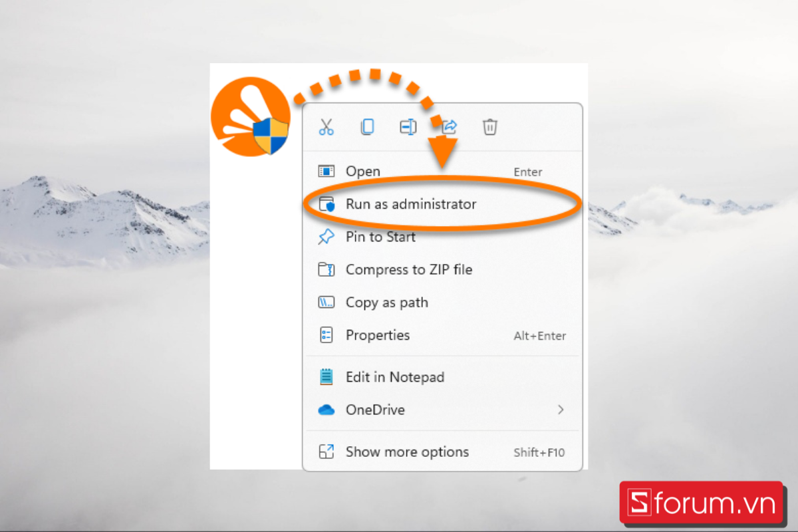Click the Copy icon in context menu
The height and width of the screenshot is (532, 798).
(x=367, y=126)
